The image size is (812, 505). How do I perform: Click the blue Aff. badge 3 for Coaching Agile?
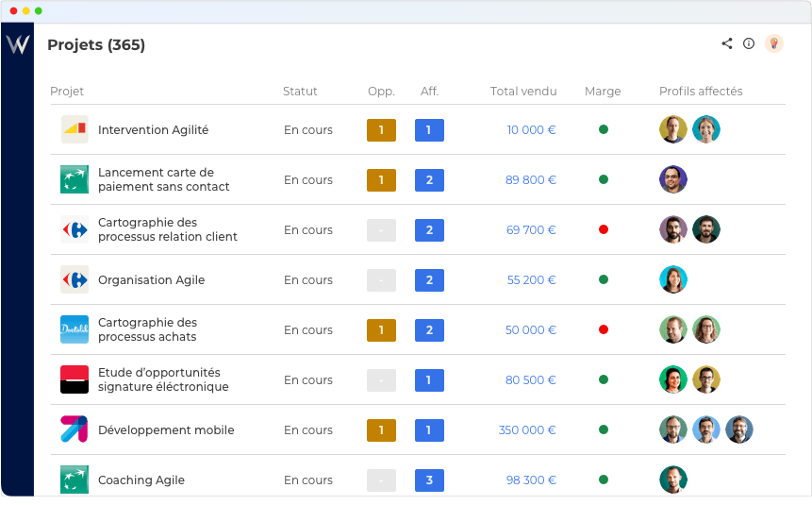click(x=429, y=480)
